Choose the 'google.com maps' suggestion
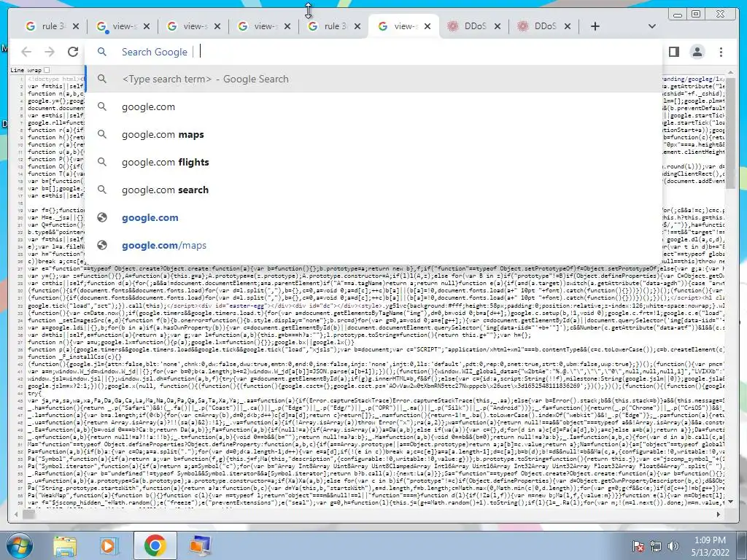The image size is (747, 560). pyautogui.click(x=374, y=134)
